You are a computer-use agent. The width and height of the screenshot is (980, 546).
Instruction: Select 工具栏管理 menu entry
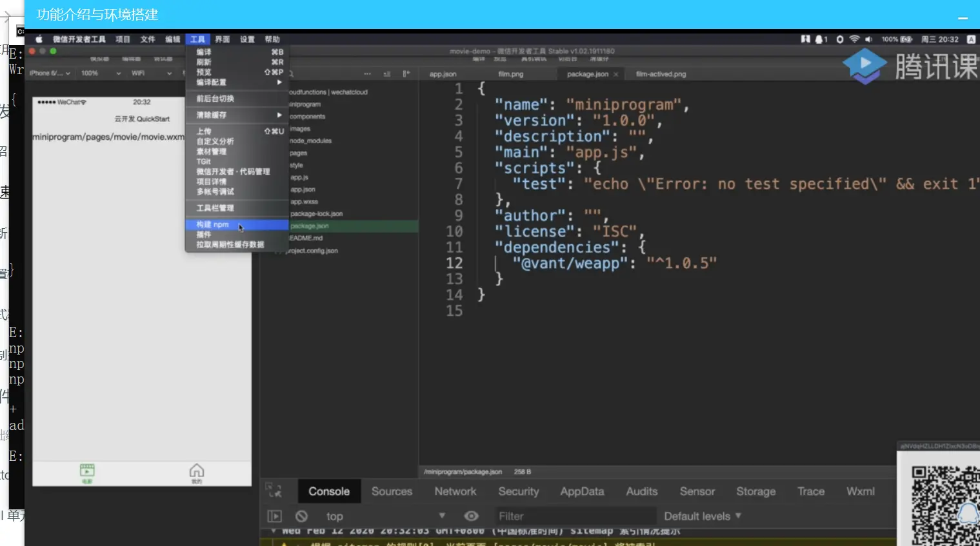[237, 208]
